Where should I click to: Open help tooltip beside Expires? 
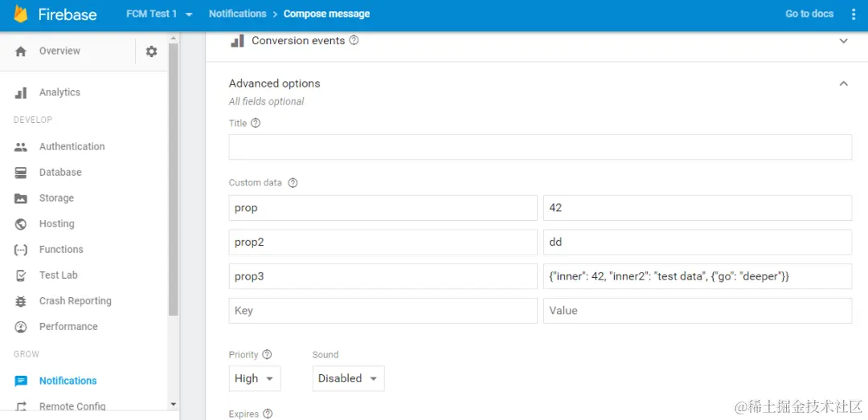268,414
